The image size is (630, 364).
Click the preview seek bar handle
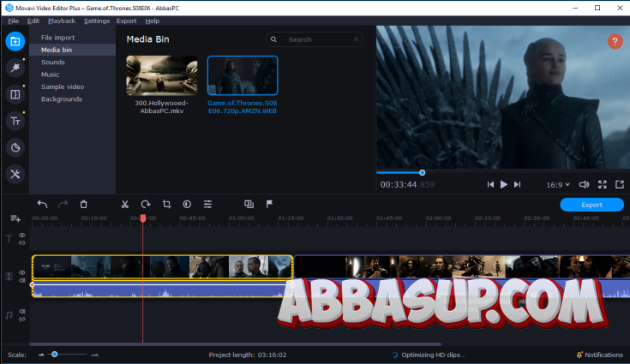(x=422, y=172)
